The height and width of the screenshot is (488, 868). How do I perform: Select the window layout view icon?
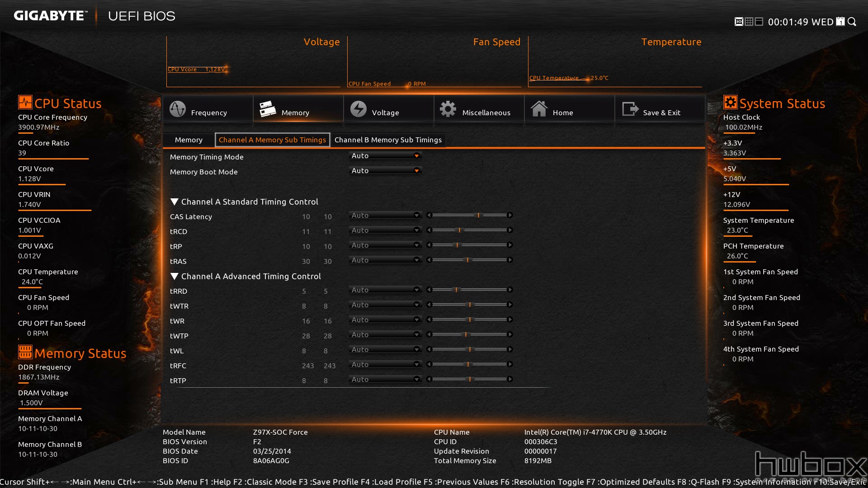tap(759, 22)
